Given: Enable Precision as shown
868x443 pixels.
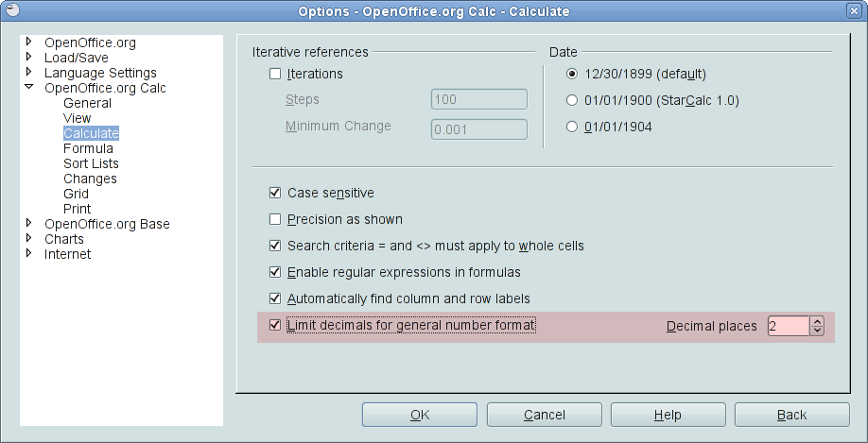Looking at the screenshot, I should [x=275, y=219].
